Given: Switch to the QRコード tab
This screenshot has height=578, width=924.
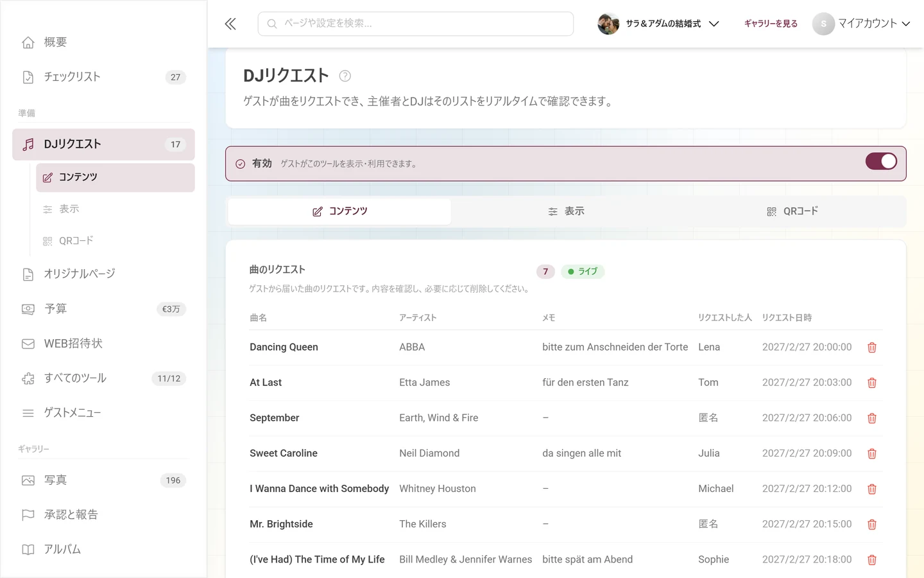Looking at the screenshot, I should (x=792, y=211).
